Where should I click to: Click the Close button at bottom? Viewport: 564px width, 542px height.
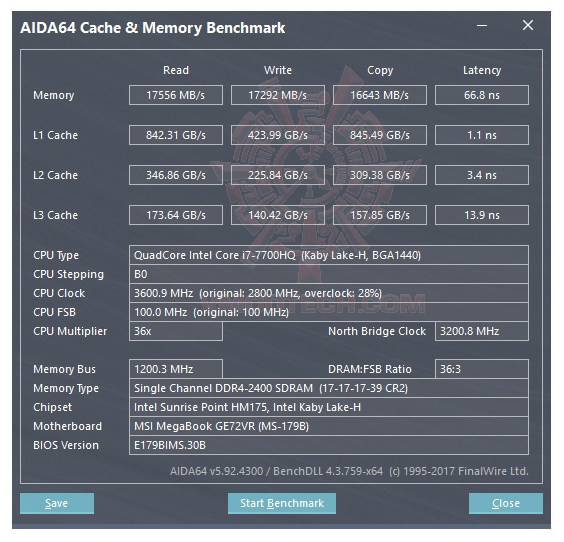(506, 503)
